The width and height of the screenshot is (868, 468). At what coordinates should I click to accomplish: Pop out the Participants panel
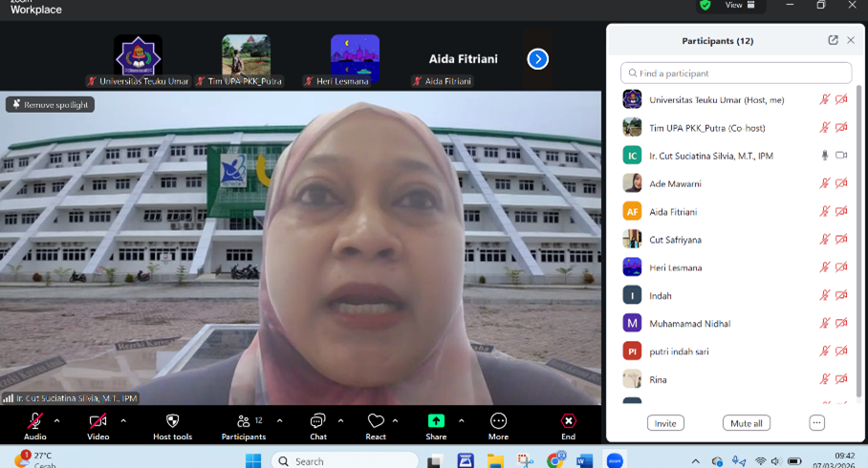[x=833, y=40]
